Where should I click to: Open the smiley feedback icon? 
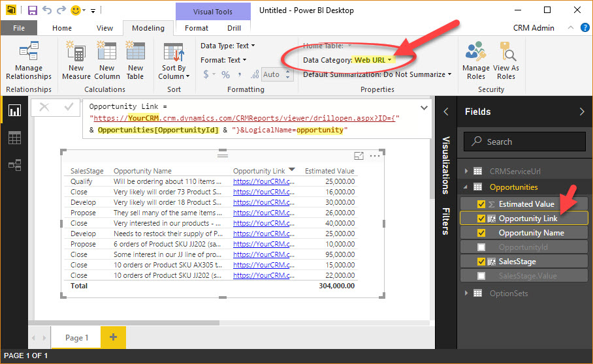[76, 10]
